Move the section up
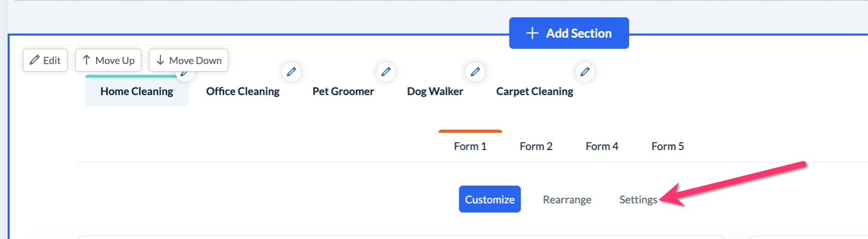868x239 pixels. coord(108,61)
